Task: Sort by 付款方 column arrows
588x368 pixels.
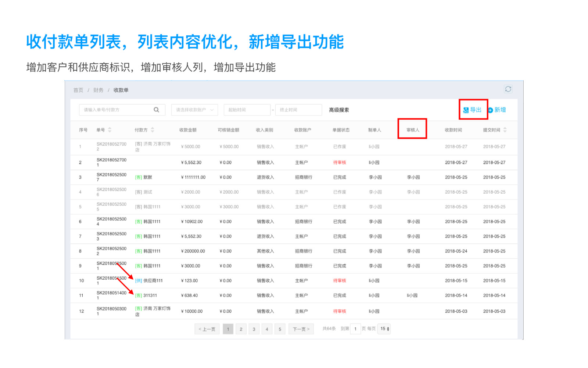Action: (x=153, y=130)
